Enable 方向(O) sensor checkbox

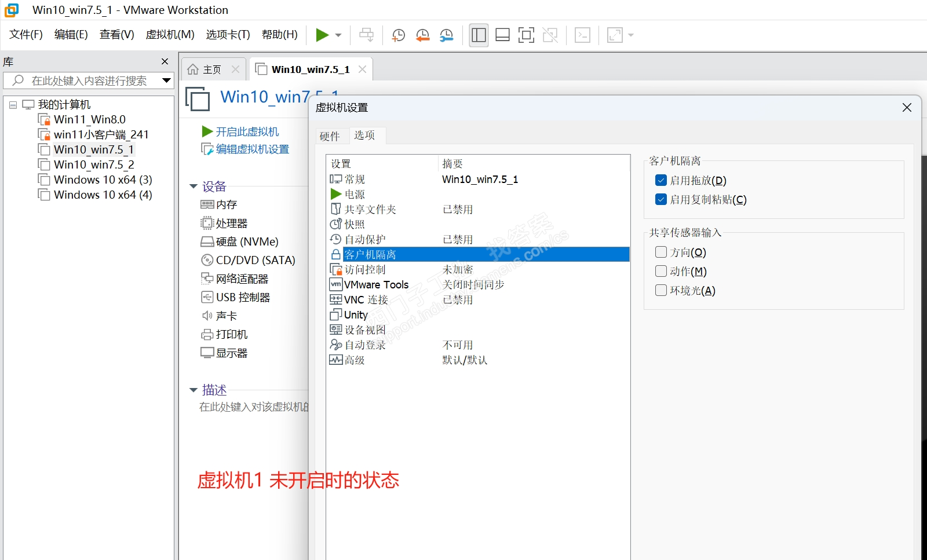[661, 252]
